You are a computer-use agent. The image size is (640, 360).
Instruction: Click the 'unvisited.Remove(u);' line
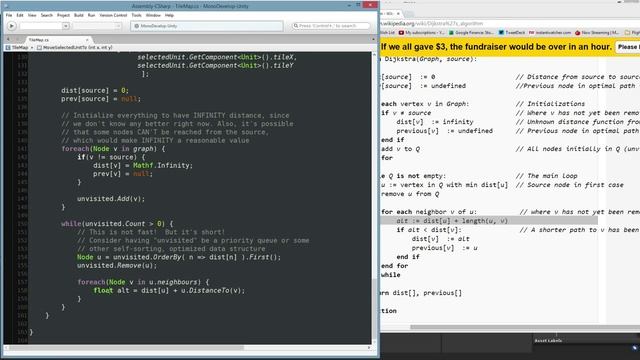(x=117, y=265)
